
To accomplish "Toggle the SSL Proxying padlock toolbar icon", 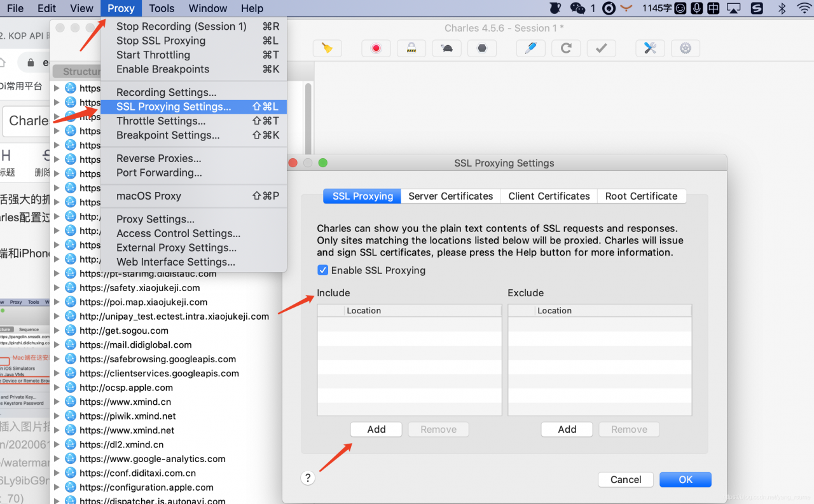I will (x=411, y=48).
